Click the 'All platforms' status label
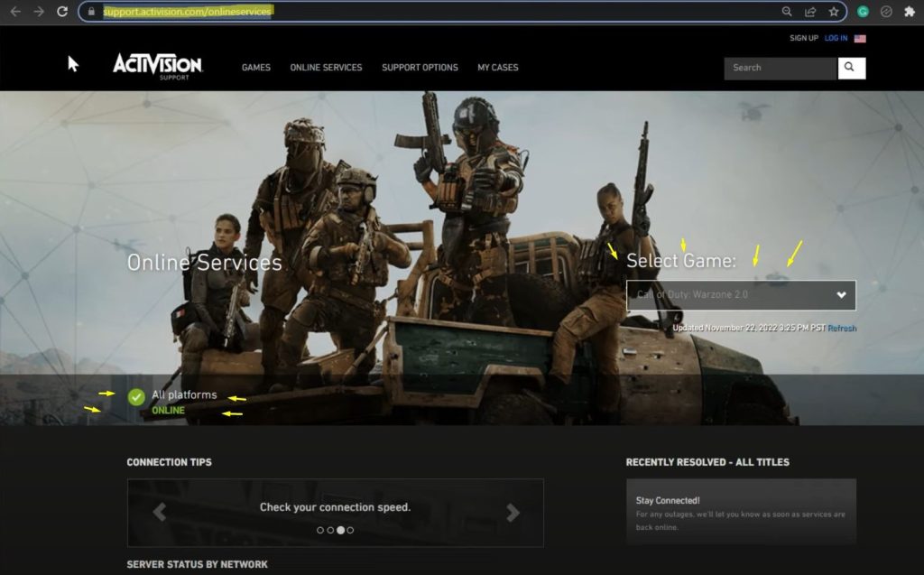This screenshot has height=575, width=924. tap(184, 394)
